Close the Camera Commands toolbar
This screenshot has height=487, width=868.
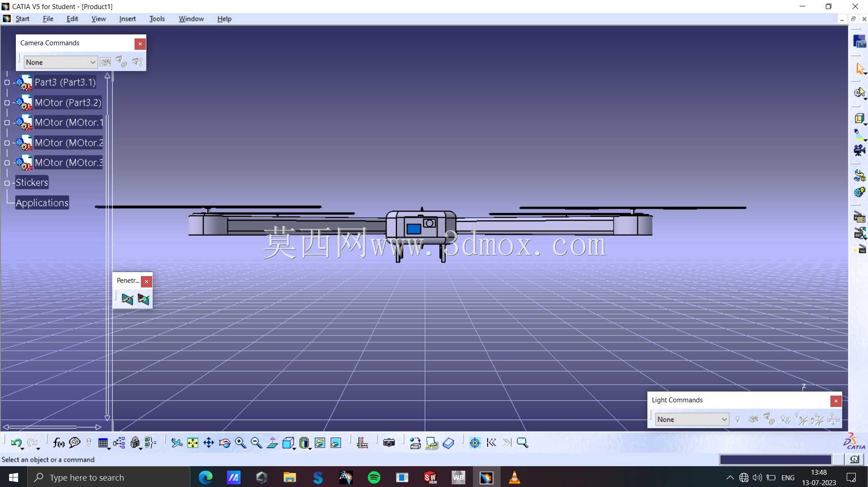coord(140,43)
